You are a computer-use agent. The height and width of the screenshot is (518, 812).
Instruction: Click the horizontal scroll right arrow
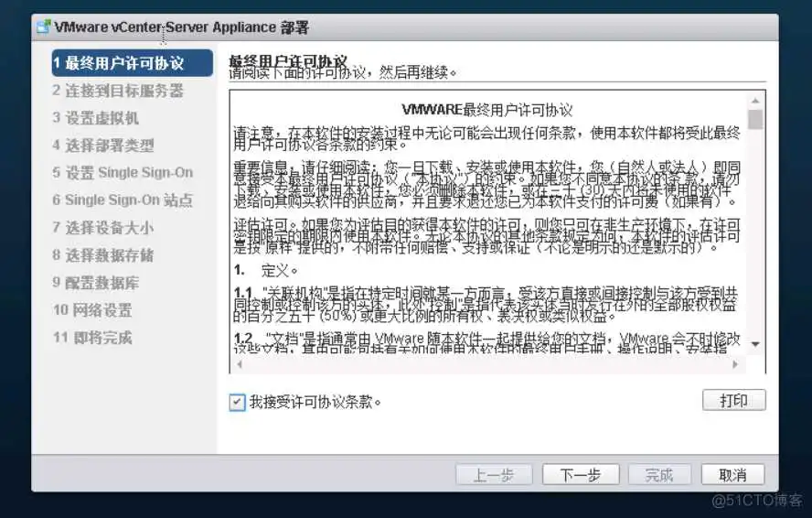[735, 364]
